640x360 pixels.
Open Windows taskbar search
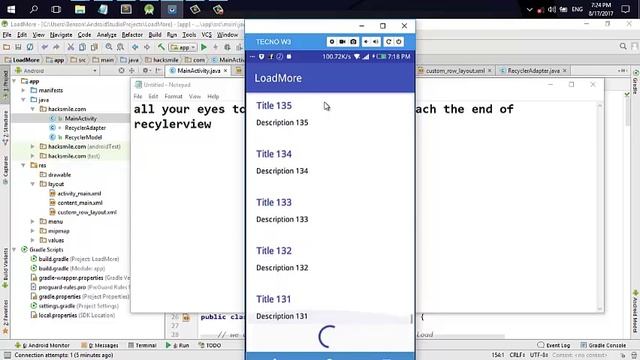pos(34,9)
